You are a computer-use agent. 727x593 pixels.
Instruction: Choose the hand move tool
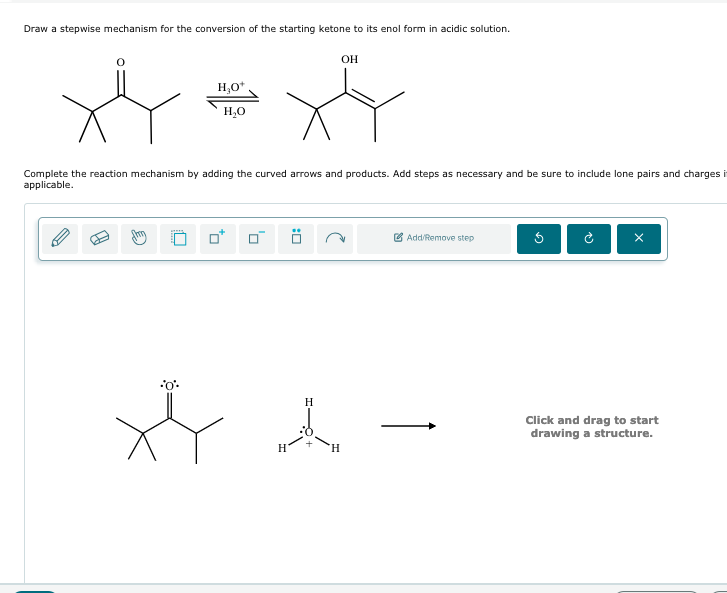tap(139, 239)
